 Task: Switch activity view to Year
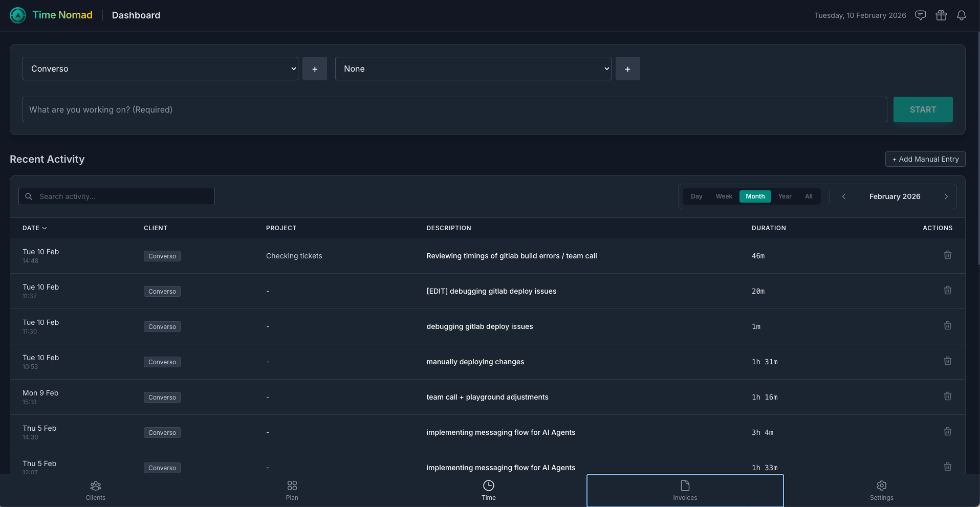tap(785, 196)
